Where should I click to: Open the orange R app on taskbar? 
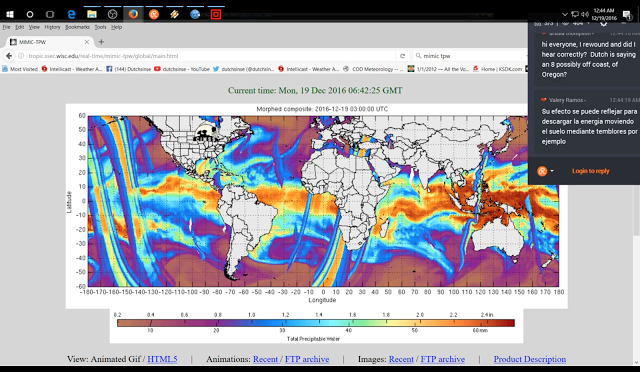click(x=154, y=14)
